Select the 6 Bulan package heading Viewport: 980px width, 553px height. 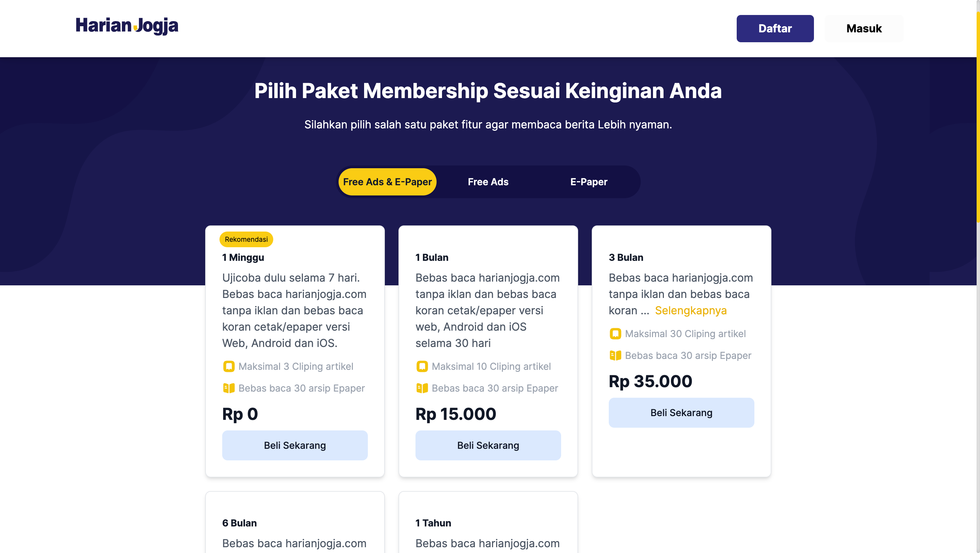(x=239, y=523)
